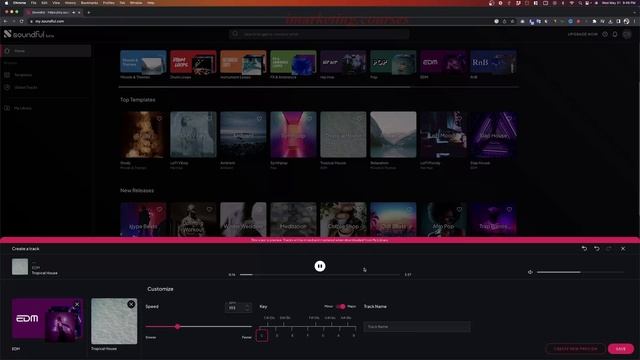Image resolution: width=640 pixels, height=360 pixels.
Task: Select the Relaxation template thumbnail
Action: [x=393, y=134]
